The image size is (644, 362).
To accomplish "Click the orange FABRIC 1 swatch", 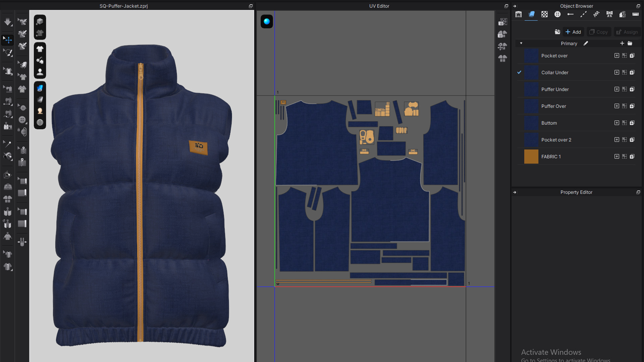I will click(x=531, y=157).
